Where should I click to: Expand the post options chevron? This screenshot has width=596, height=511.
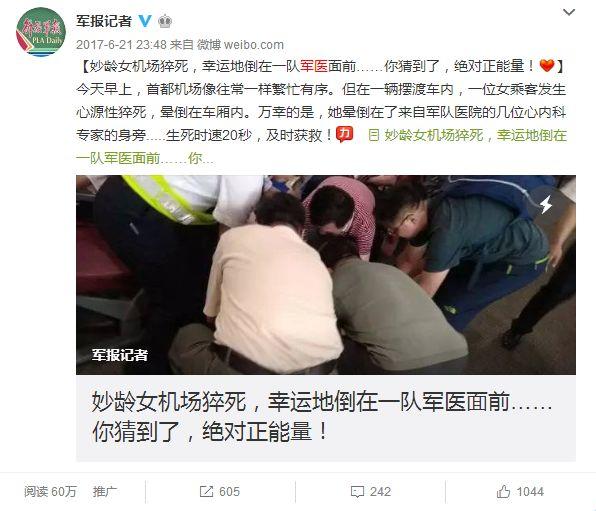pos(569,12)
